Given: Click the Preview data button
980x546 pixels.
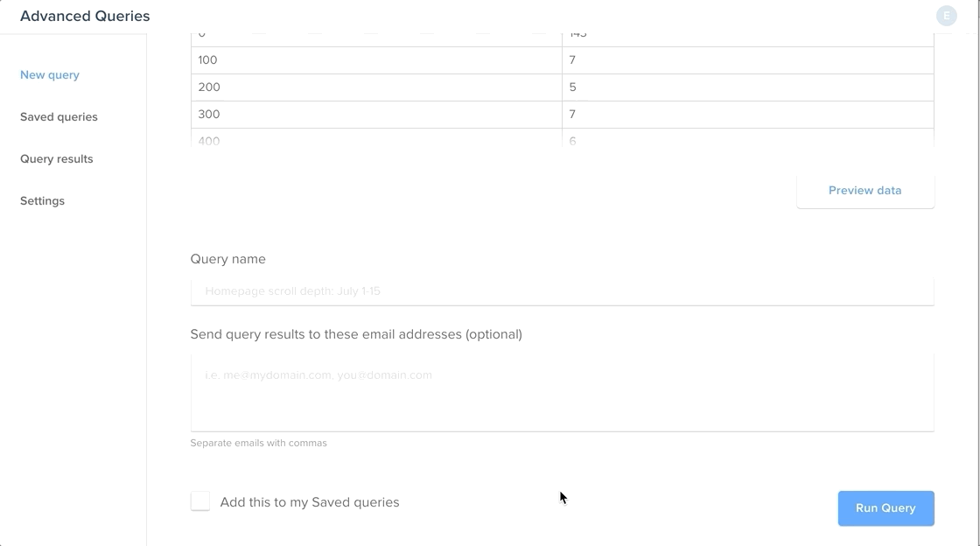Looking at the screenshot, I should tap(864, 191).
